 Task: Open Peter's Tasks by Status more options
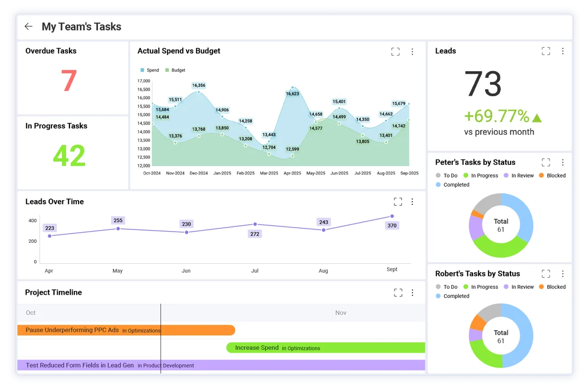point(562,163)
